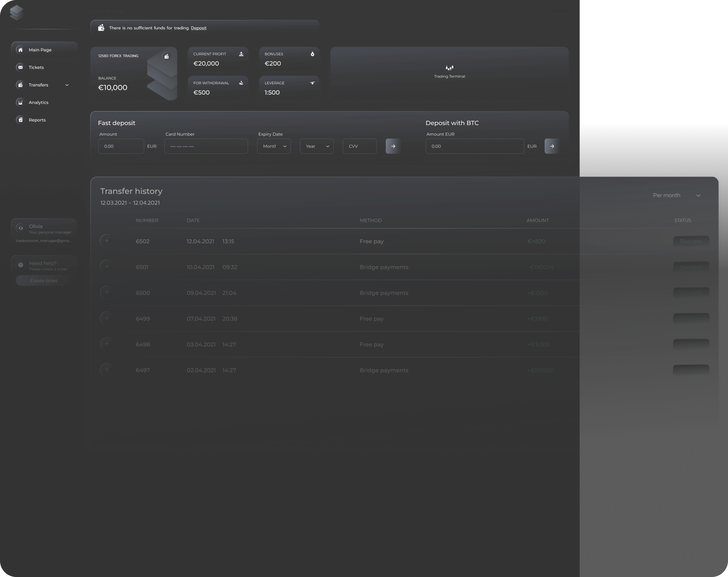Expand the Transfers menu chevron
The height and width of the screenshot is (577, 728).
tap(67, 85)
